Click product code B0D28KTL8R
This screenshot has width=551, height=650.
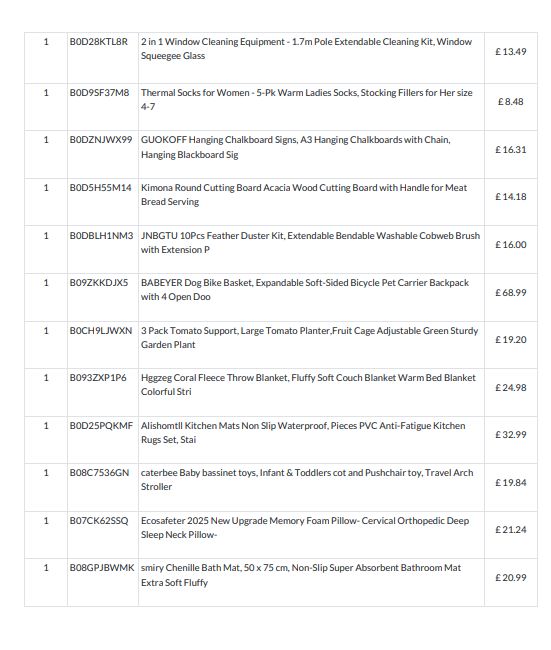(99, 42)
